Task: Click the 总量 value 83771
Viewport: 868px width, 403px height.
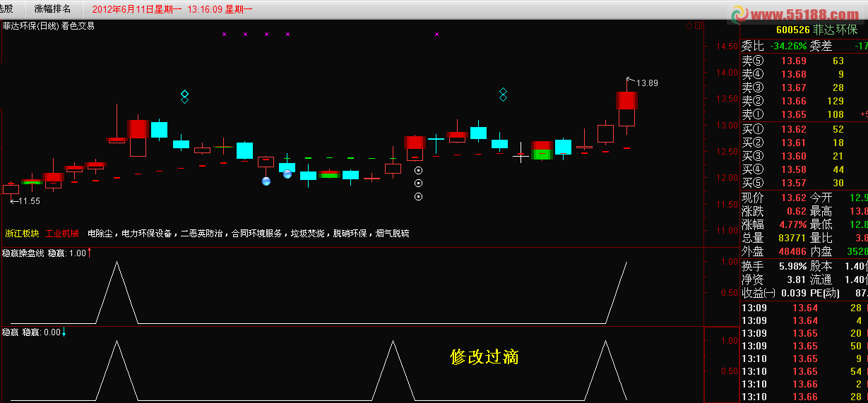Action: (x=792, y=238)
